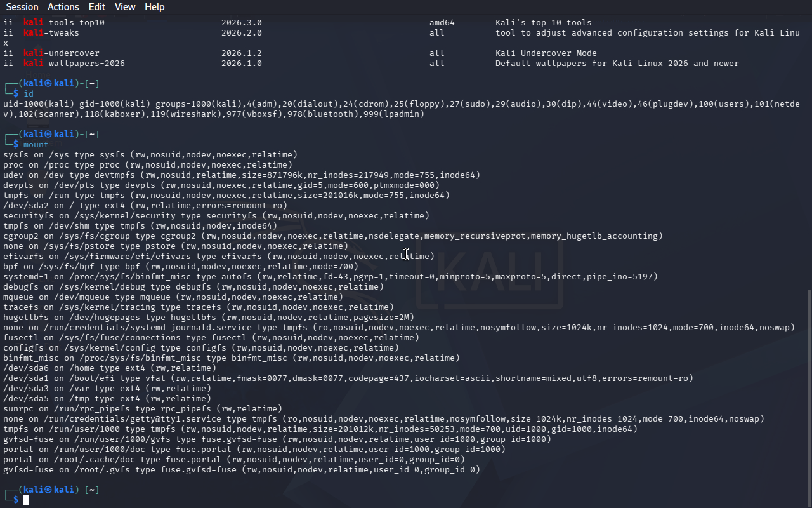812x508 pixels.
Task: Click the 'mount' command text
Action: tap(36, 145)
